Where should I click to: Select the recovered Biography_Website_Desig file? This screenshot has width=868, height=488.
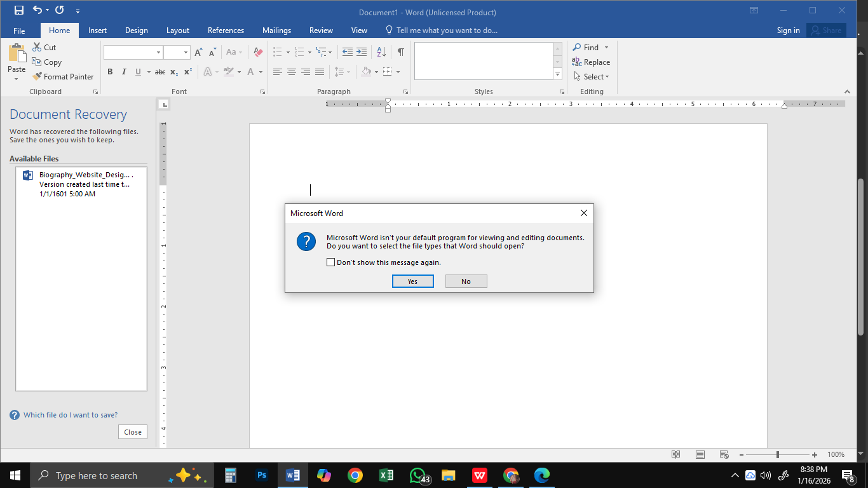click(81, 184)
